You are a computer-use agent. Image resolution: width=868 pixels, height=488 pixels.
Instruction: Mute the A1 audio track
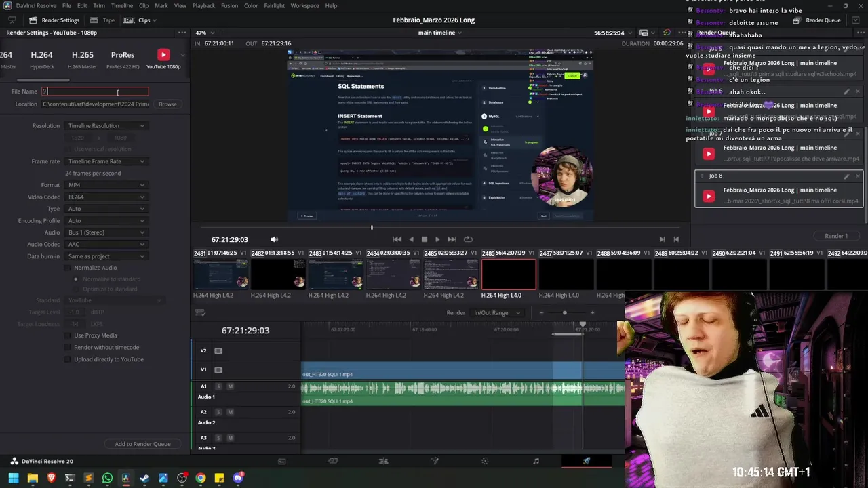(x=230, y=386)
